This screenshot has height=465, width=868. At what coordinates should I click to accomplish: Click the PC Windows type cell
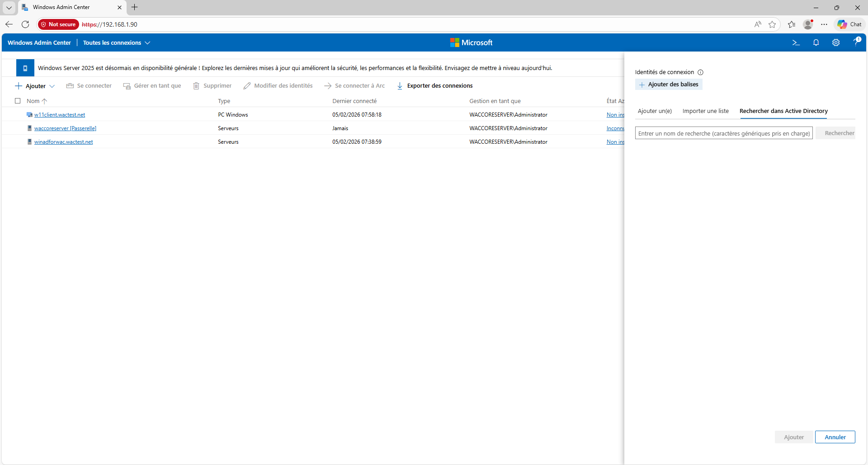click(x=233, y=115)
